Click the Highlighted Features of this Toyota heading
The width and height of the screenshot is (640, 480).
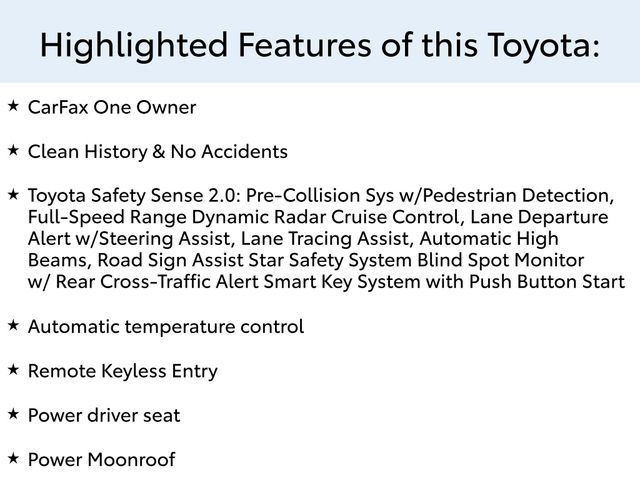(320, 44)
